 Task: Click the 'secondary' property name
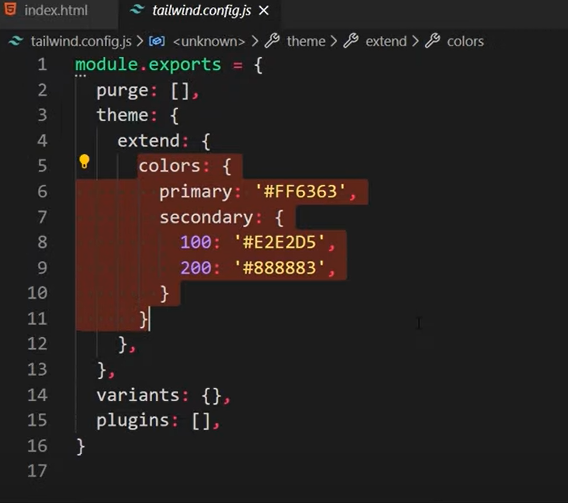(x=206, y=217)
